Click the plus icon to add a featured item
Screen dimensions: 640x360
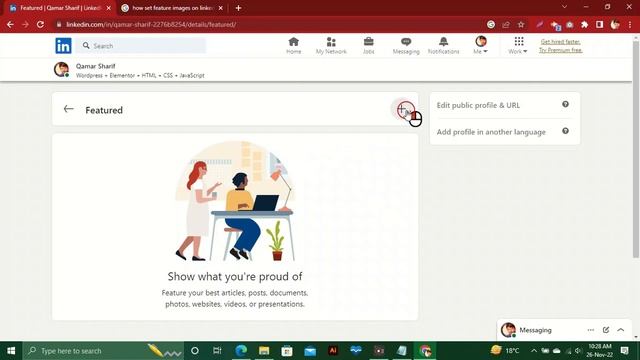(402, 109)
